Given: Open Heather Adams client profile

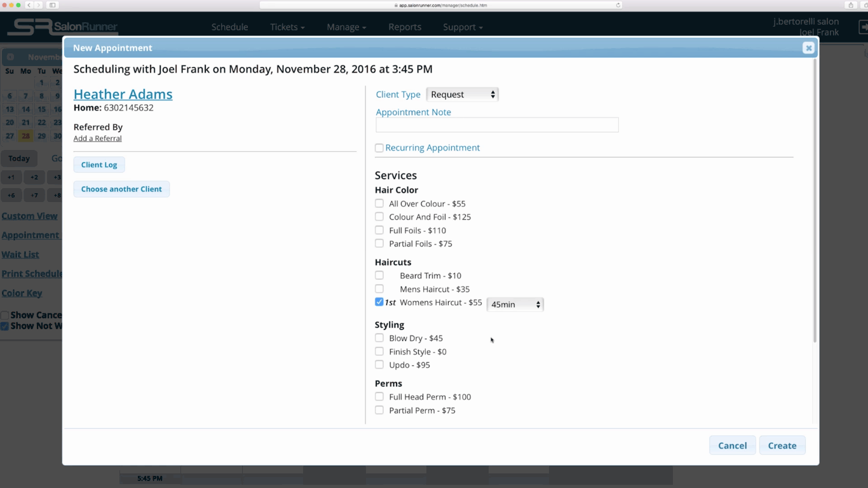Looking at the screenshot, I should (123, 94).
